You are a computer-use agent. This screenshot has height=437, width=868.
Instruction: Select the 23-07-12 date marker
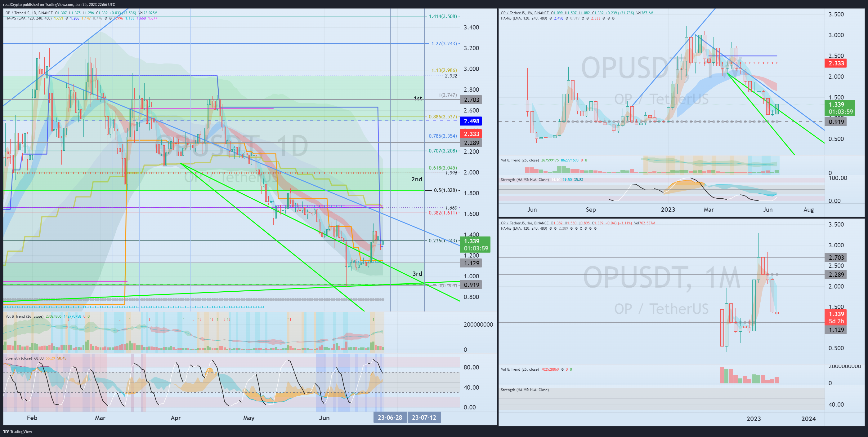(x=424, y=417)
